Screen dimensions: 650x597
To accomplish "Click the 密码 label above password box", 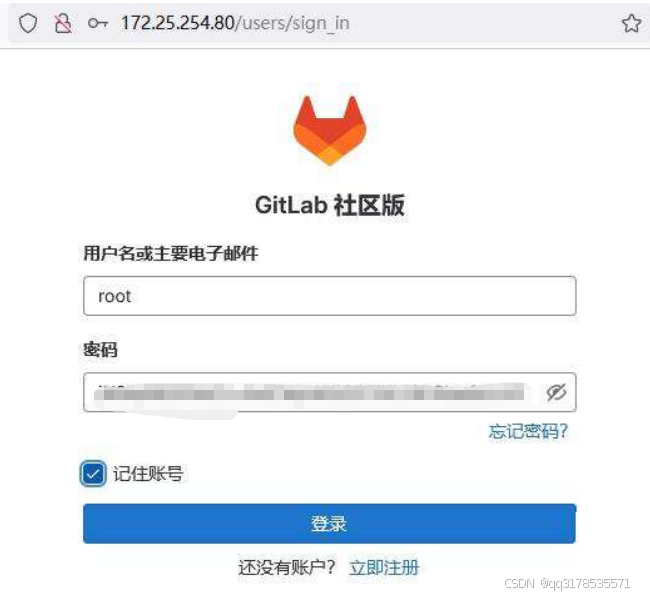I will [x=100, y=349].
